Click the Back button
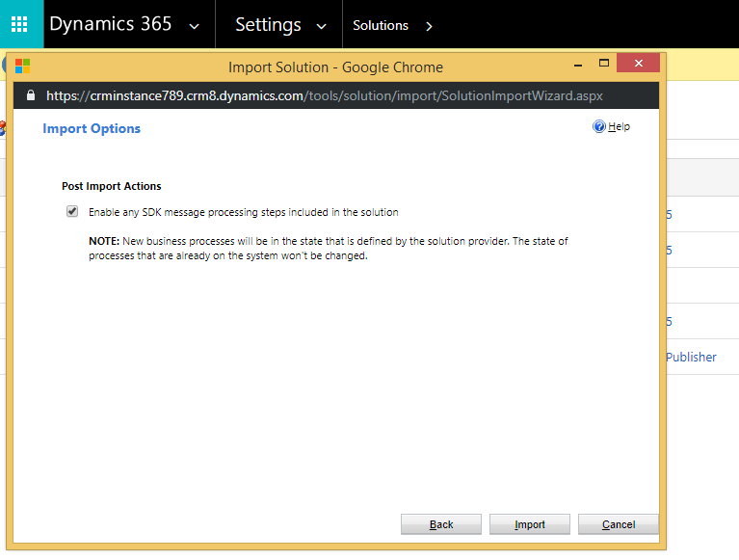Viewport: 739px width, 560px height. tap(441, 524)
